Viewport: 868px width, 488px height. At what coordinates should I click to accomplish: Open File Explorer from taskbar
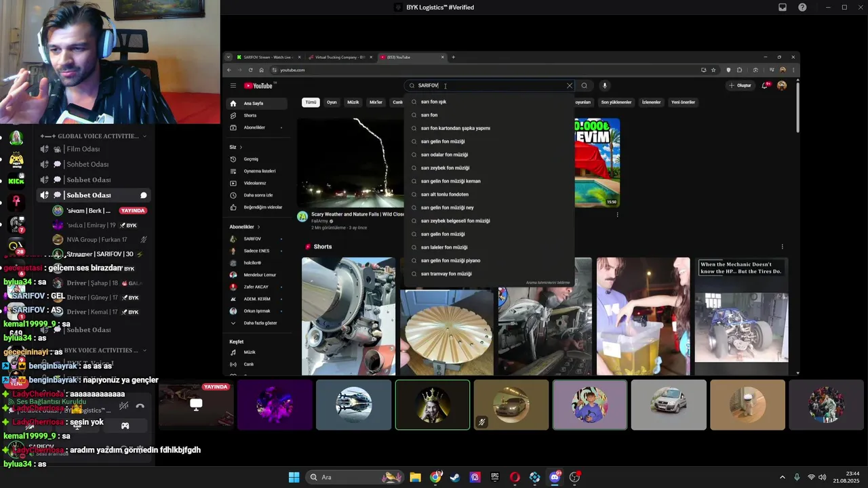coord(415,477)
